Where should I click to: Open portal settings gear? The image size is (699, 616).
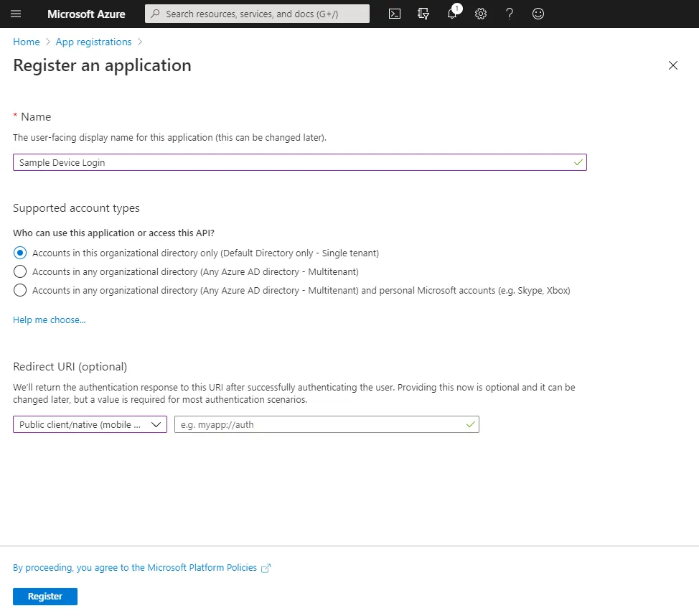(x=481, y=14)
